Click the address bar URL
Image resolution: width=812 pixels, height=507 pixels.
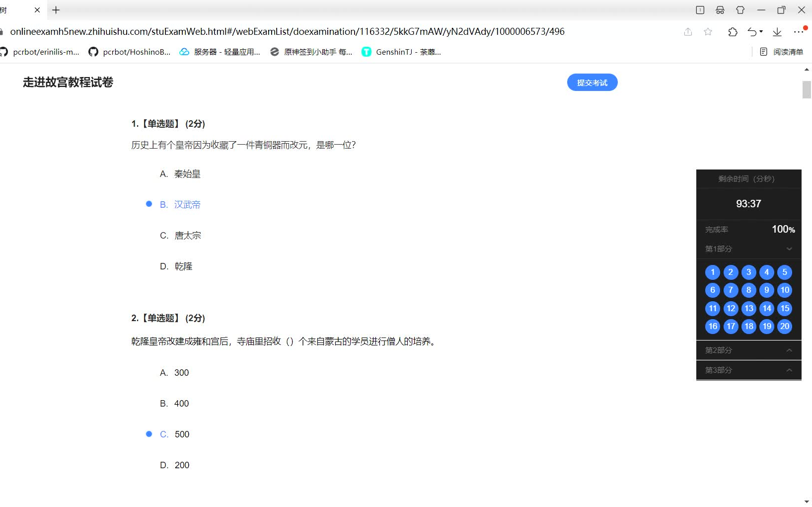coord(287,31)
